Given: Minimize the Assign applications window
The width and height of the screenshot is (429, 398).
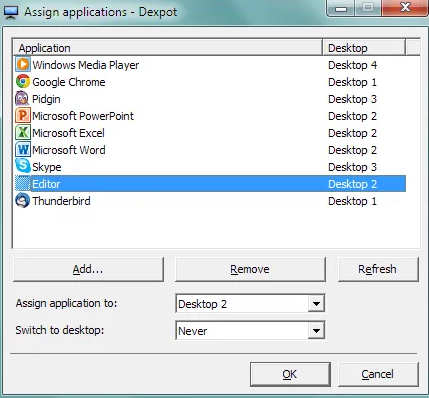Looking at the screenshot, I should pos(341,8).
